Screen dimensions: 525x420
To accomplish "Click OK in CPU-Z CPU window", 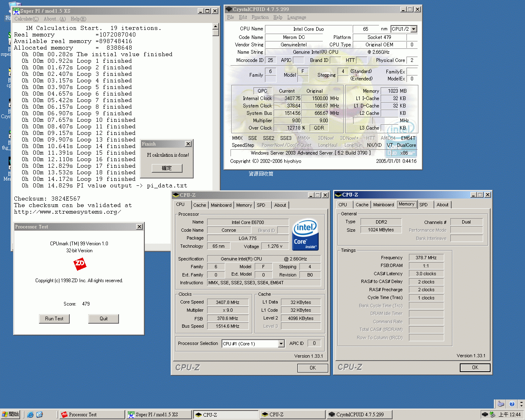I will (313, 368).
